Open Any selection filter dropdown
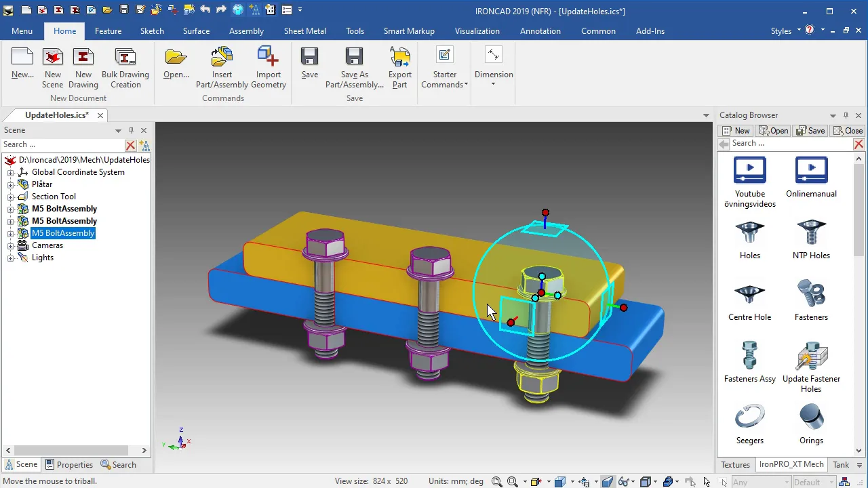Viewport: 868px width, 488px height. [x=787, y=482]
